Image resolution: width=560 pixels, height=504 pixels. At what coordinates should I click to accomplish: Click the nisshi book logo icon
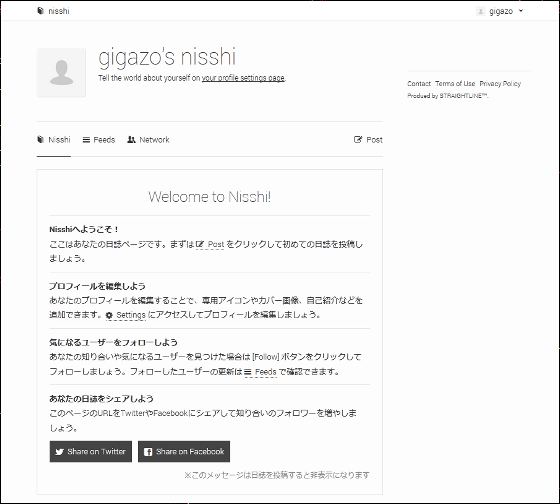(x=40, y=11)
